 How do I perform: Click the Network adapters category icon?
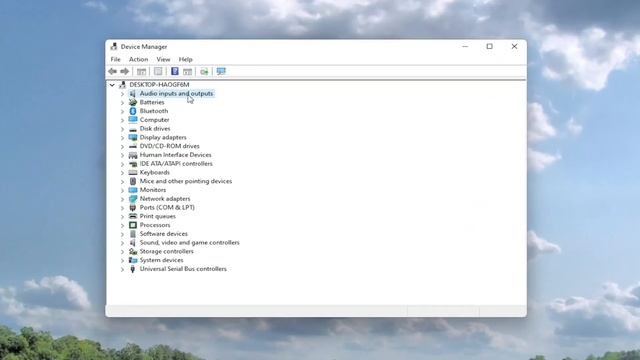[x=133, y=199]
